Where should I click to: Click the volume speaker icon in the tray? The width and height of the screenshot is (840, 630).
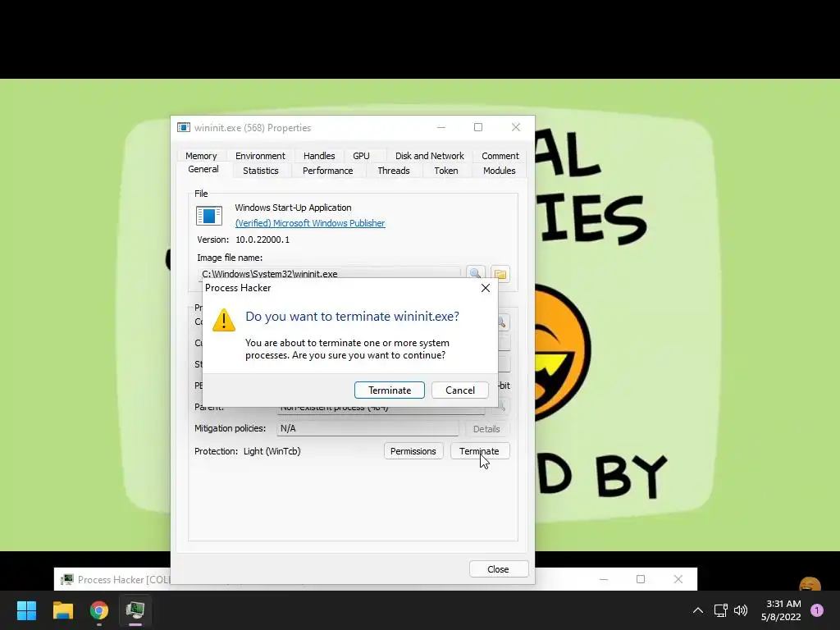click(741, 610)
